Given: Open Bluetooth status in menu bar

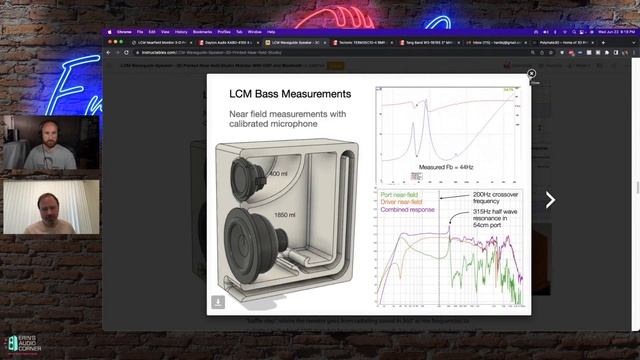Looking at the screenshot, I should point(555,32).
